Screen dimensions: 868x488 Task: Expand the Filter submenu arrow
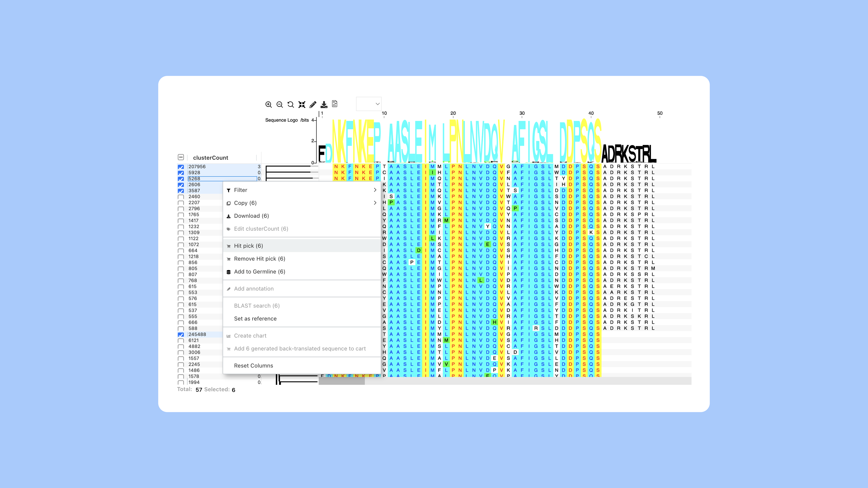click(x=375, y=190)
